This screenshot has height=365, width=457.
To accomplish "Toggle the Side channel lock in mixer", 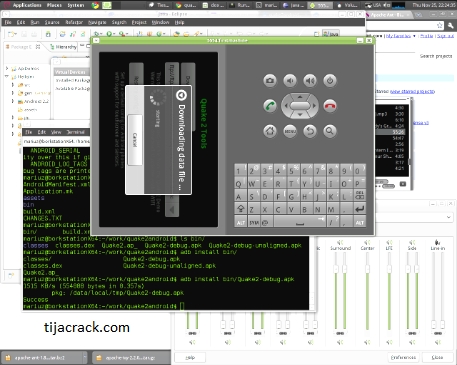I will tap(412, 333).
